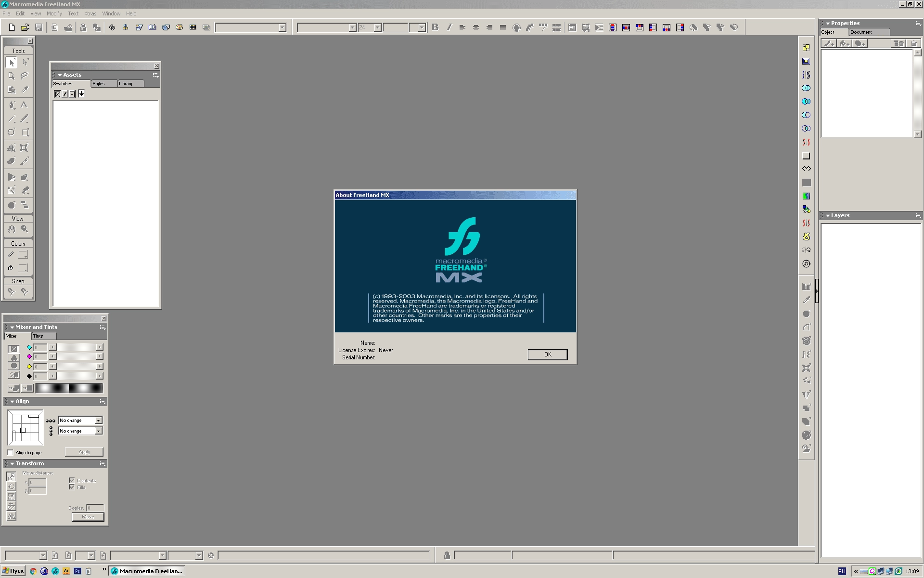This screenshot has height=578, width=924.
Task: Open the Modify menu
Action: 54,13
